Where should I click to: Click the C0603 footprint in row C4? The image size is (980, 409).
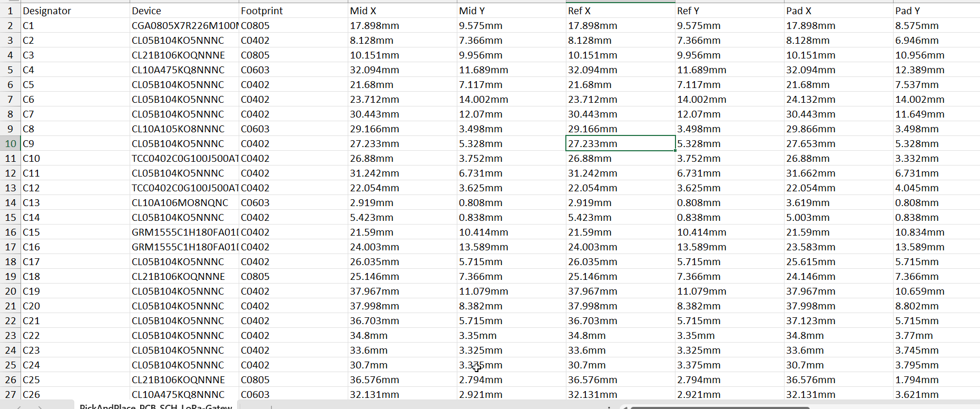pos(293,70)
